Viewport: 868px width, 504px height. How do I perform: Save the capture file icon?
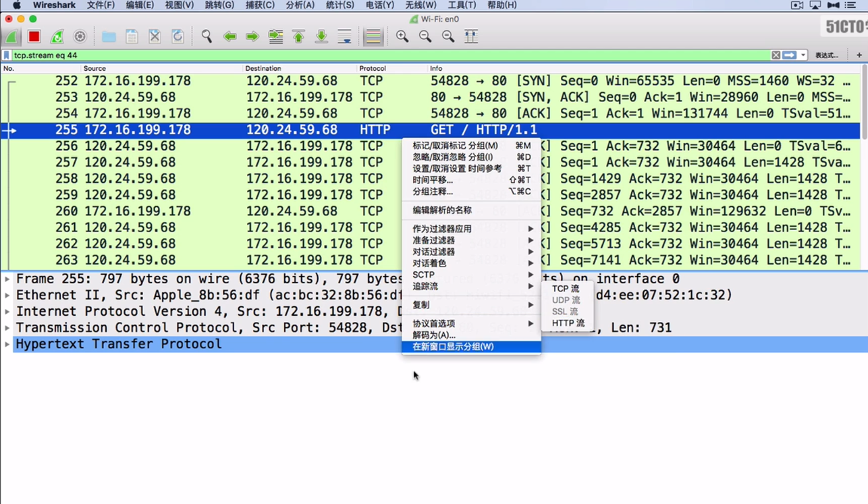click(132, 36)
